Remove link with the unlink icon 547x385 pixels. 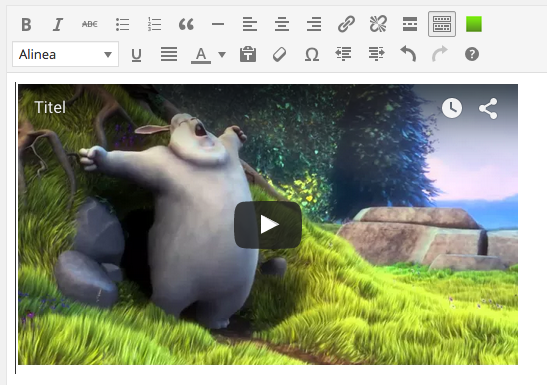[x=378, y=24]
